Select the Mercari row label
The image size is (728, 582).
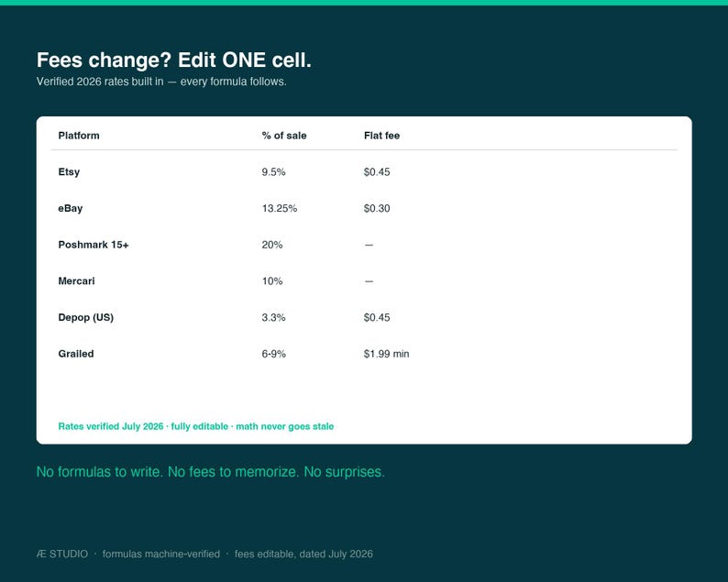pos(76,280)
